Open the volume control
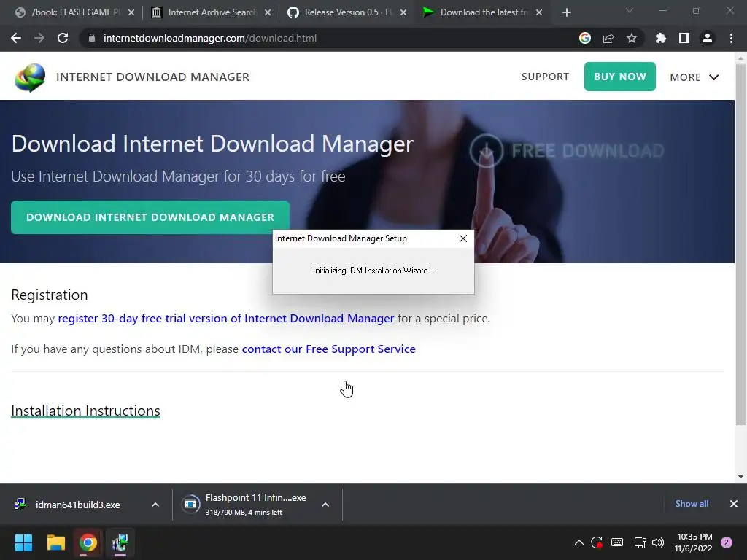Screen dimensions: 747x560 click(x=658, y=542)
